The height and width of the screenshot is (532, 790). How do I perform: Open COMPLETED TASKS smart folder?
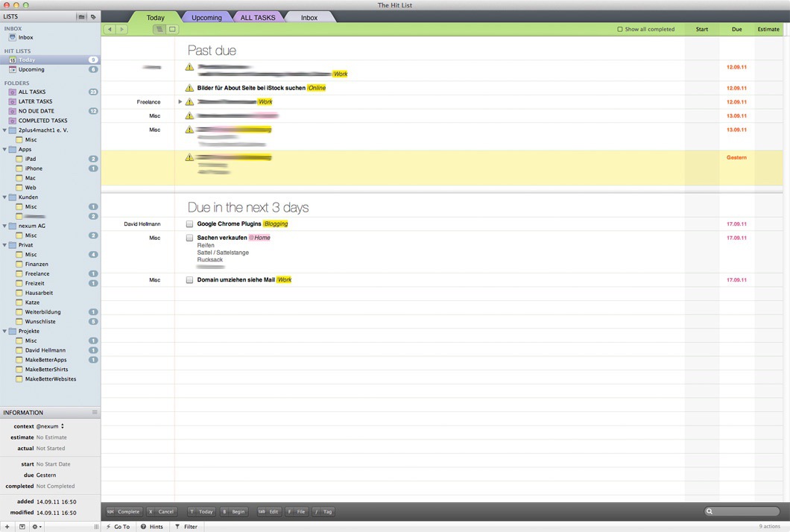point(42,121)
